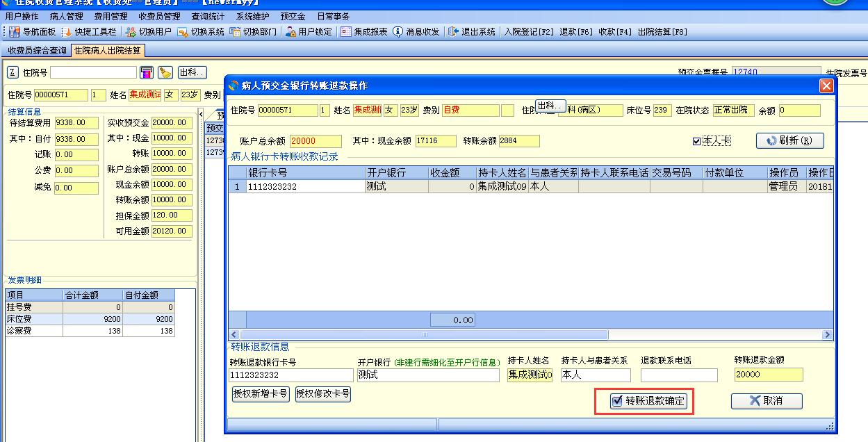Click the 收金额 column header
This screenshot has height=442, width=868.
point(452,173)
